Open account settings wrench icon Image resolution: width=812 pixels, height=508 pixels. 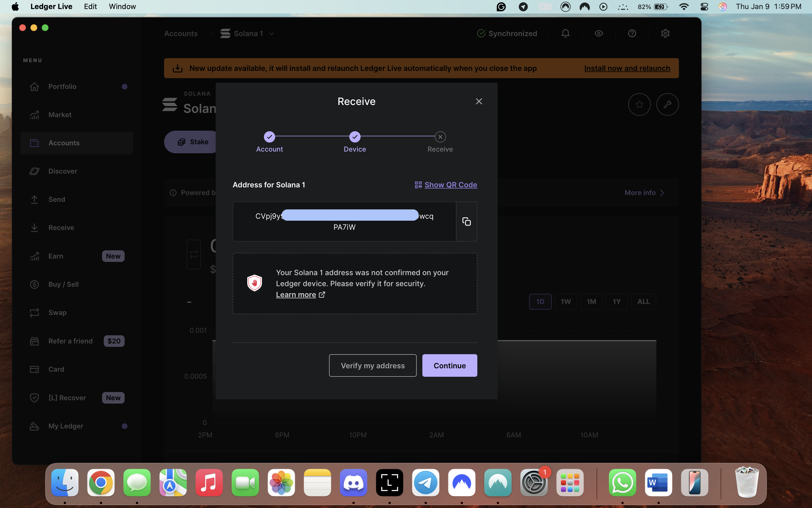coord(667,104)
